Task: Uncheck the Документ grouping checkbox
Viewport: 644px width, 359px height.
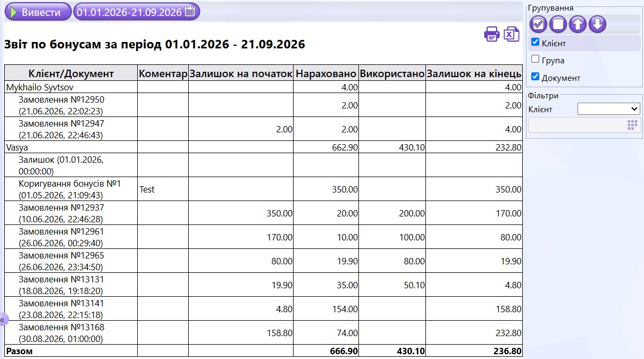Action: 536,77
